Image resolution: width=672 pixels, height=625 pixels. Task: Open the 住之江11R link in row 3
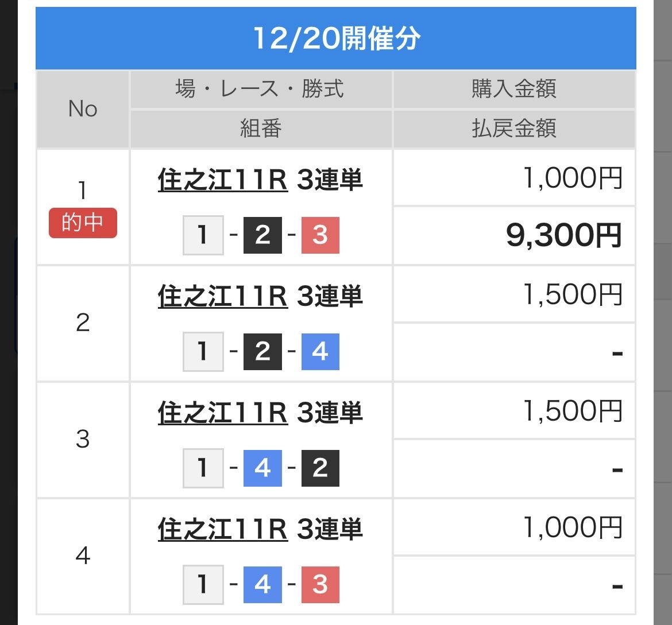(x=222, y=413)
